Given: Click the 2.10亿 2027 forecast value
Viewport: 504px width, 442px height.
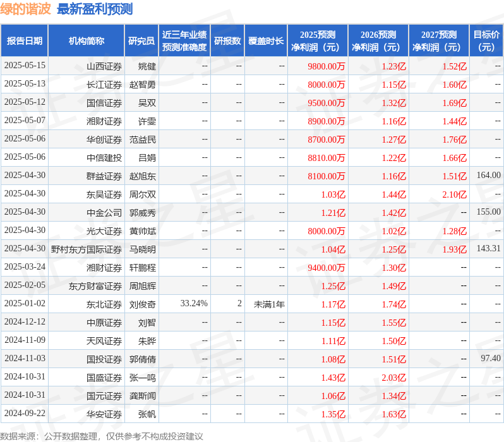Looking at the screenshot, I should 455,195.
